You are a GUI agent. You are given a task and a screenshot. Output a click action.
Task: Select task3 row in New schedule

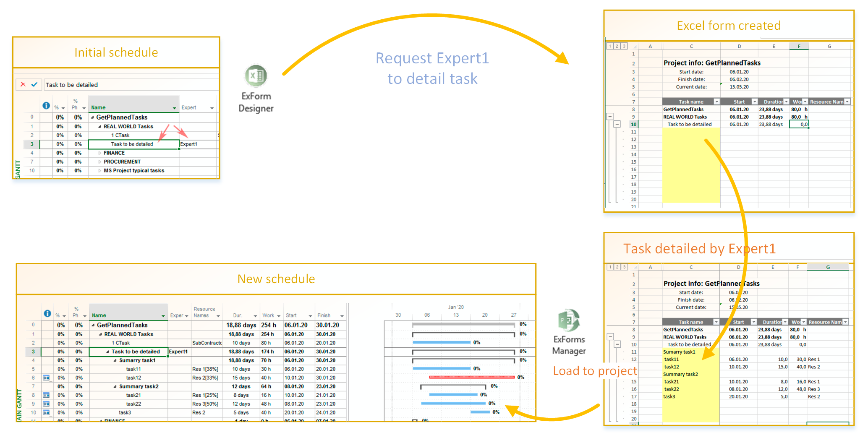(185, 413)
